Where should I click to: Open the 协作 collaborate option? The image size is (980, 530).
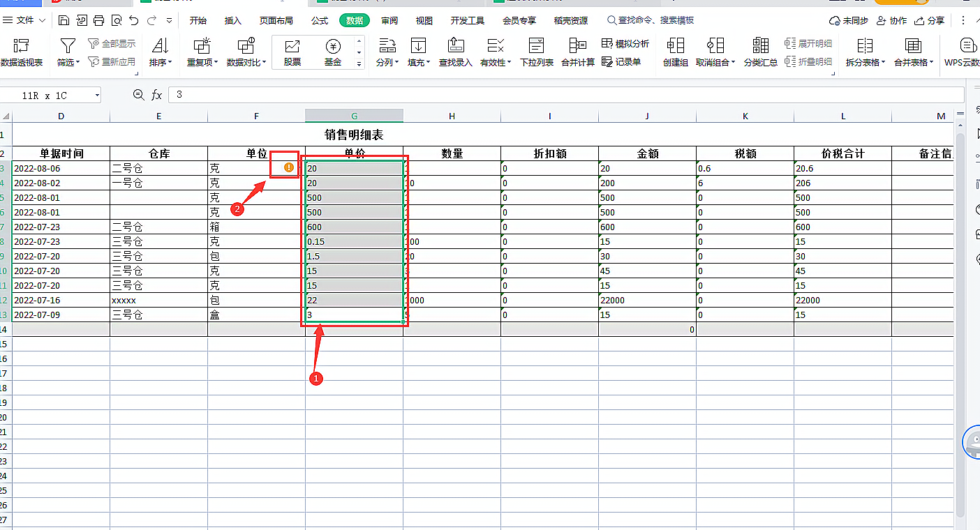tap(892, 21)
